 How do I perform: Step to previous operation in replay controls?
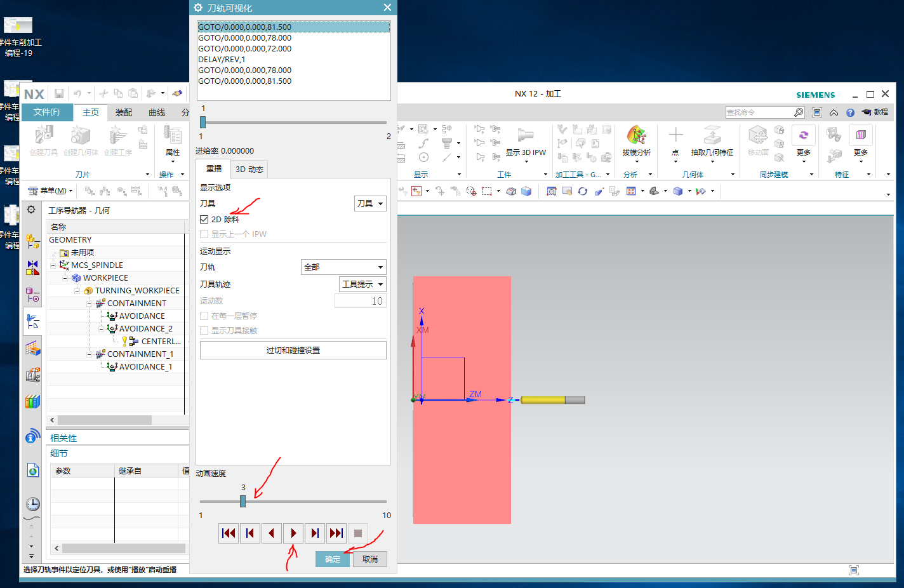[x=250, y=533]
